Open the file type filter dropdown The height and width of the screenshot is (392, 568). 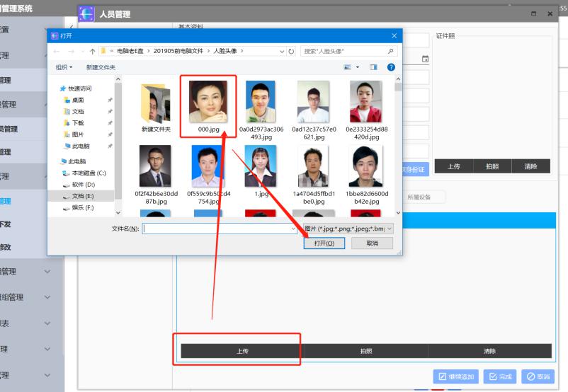pos(347,229)
